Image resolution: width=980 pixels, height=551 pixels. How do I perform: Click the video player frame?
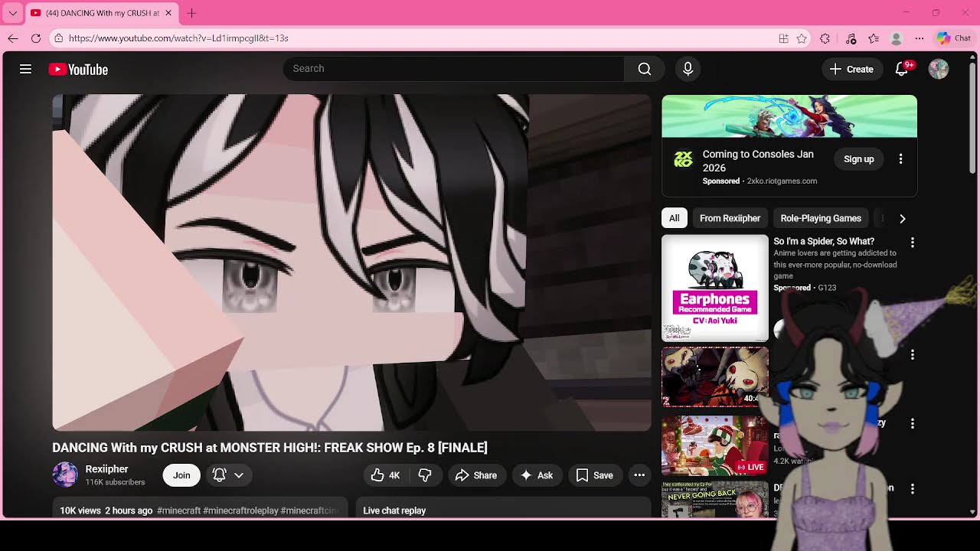click(351, 262)
